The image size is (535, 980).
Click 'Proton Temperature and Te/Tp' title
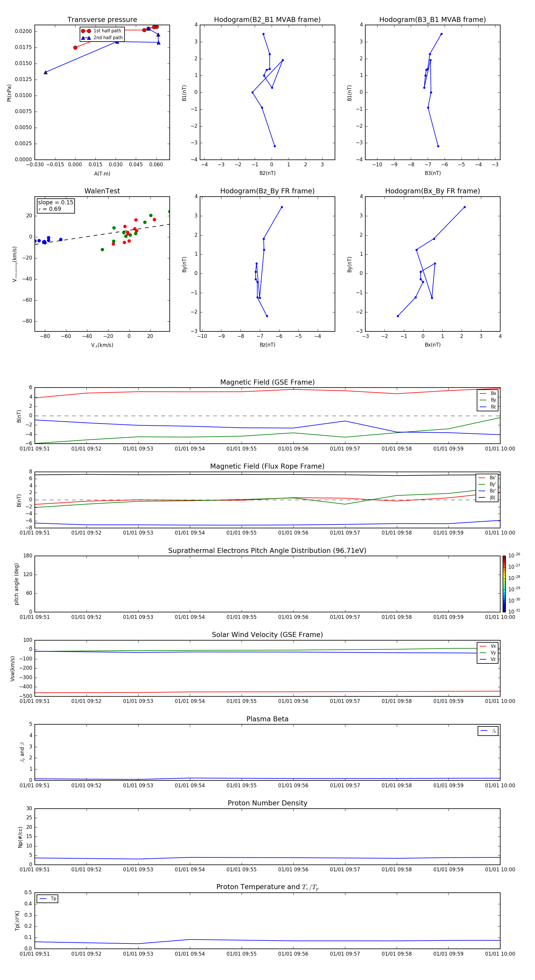click(267, 887)
